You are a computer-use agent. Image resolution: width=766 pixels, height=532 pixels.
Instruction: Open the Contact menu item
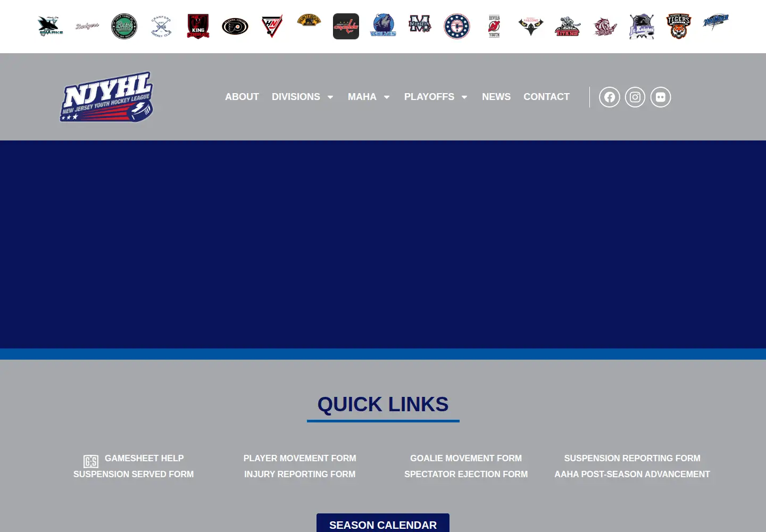tap(546, 97)
